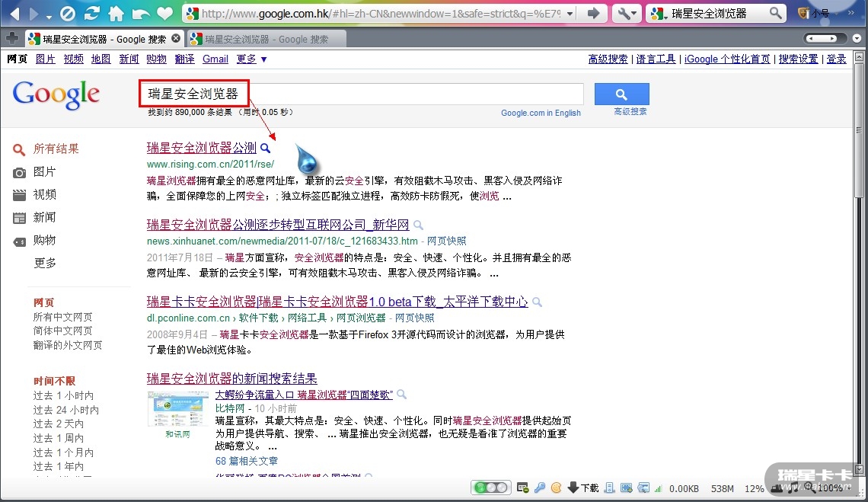The width and height of the screenshot is (868, 502).
Task: Expand the 更多 dropdown in top navigation
Action: (x=251, y=59)
